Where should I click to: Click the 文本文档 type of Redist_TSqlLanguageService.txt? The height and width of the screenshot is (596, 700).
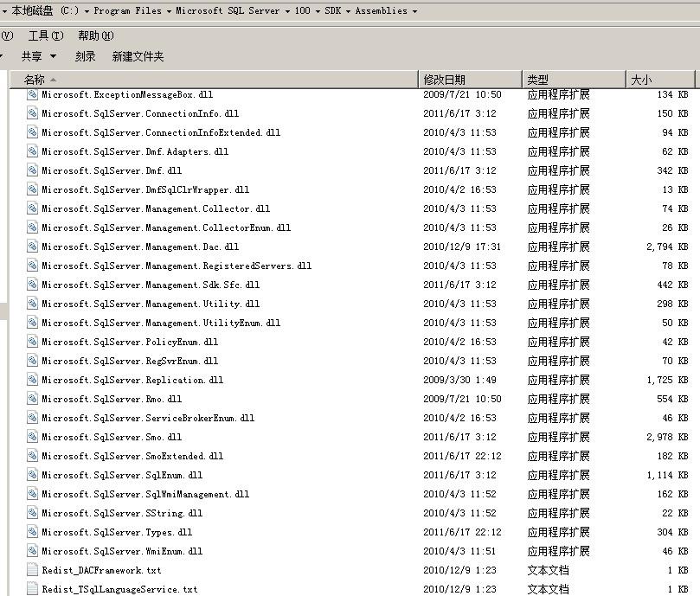click(549, 589)
